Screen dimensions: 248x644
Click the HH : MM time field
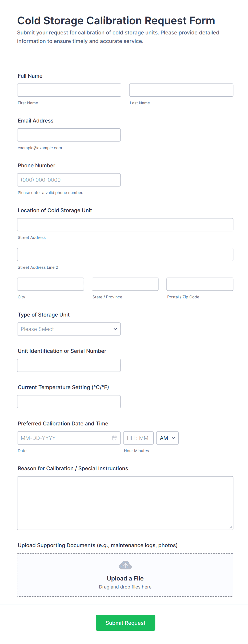coord(138,438)
